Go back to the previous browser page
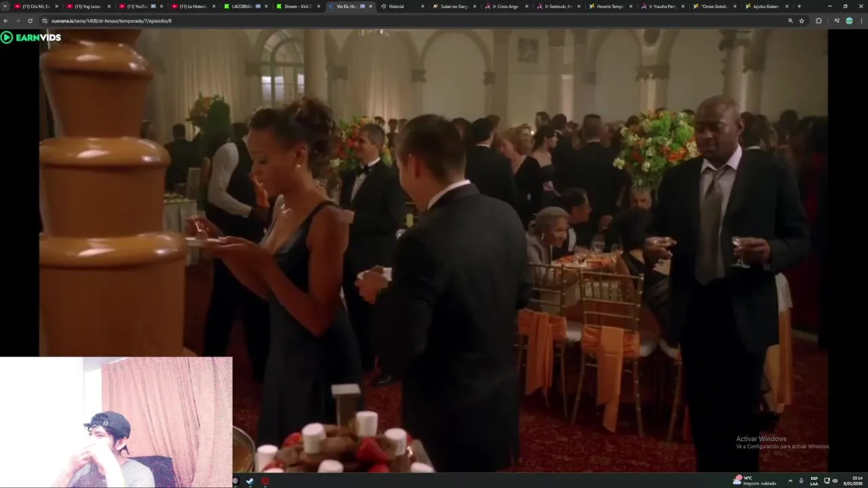The width and height of the screenshot is (868, 488). pos(6,21)
